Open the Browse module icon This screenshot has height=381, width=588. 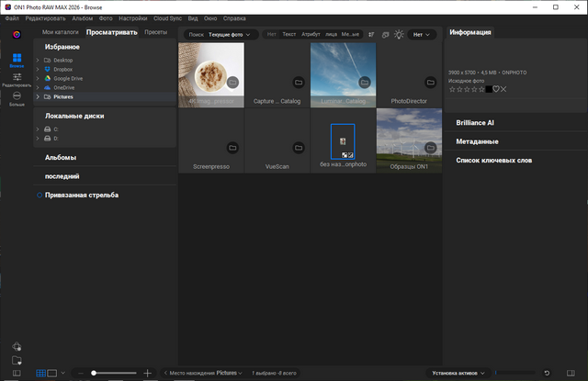17,60
